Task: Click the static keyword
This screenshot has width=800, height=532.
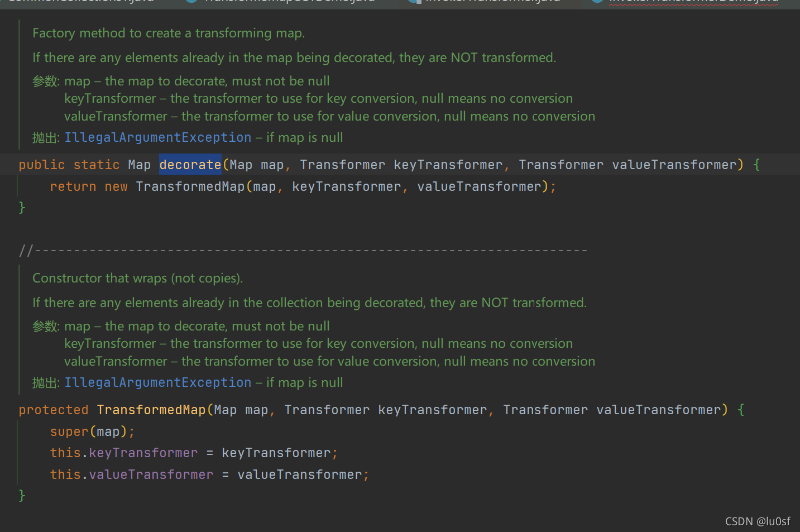Action: 97,165
